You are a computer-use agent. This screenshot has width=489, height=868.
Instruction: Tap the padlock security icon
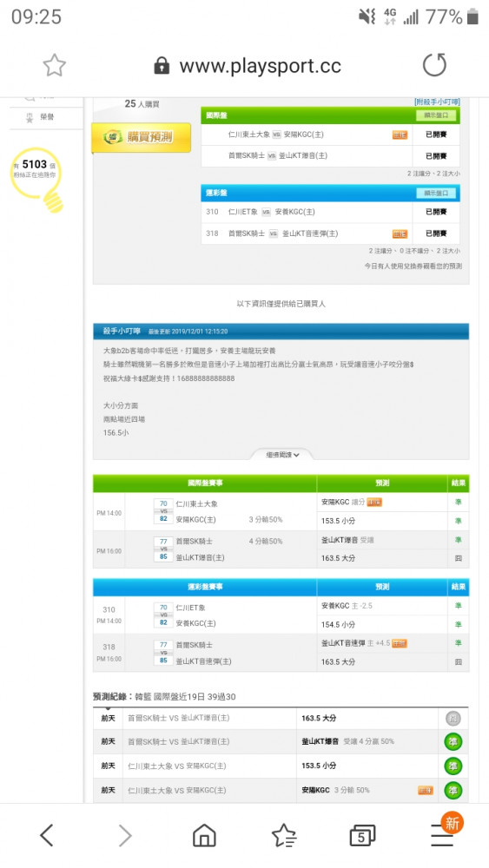(162, 66)
